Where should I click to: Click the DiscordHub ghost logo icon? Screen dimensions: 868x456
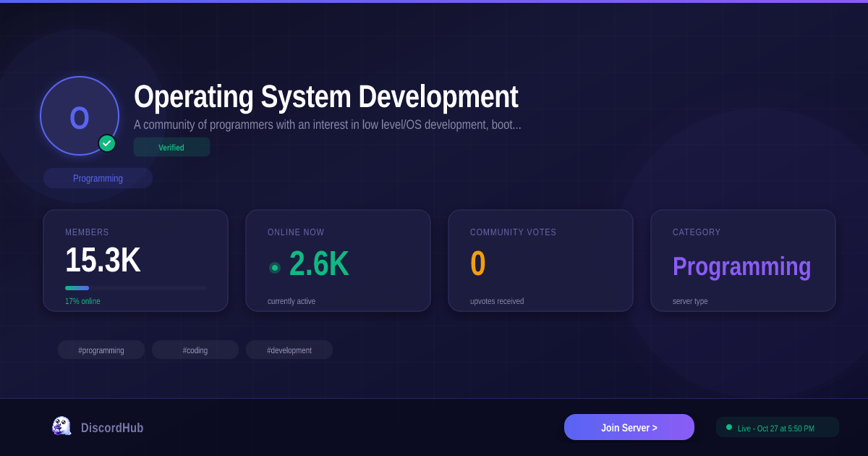tap(61, 426)
